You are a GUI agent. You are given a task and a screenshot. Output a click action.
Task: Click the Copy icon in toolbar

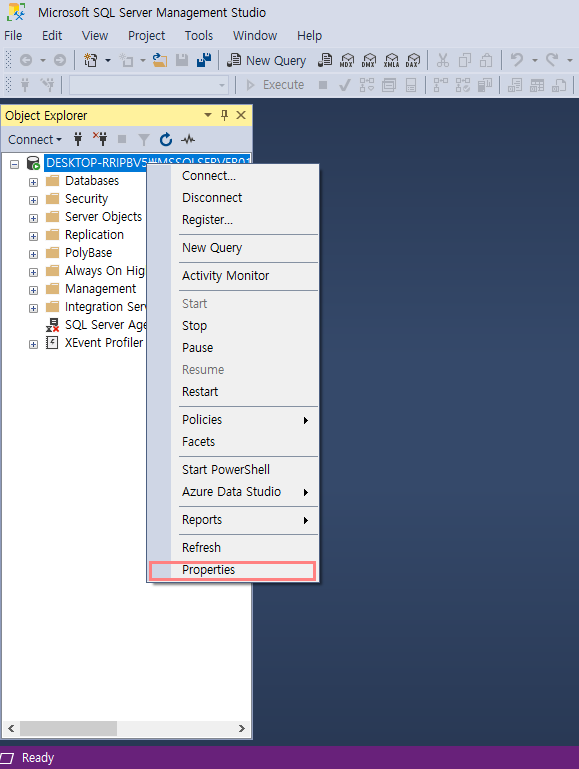coord(464,60)
